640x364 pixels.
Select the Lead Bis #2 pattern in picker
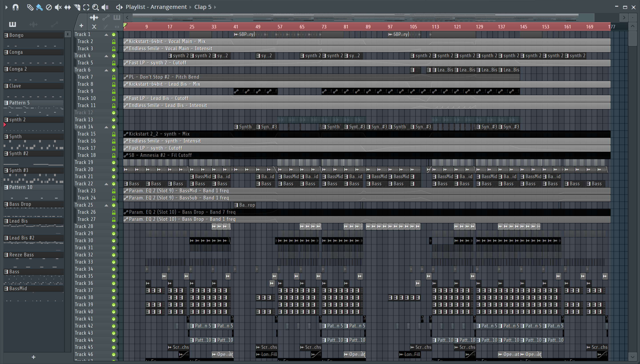(x=34, y=238)
